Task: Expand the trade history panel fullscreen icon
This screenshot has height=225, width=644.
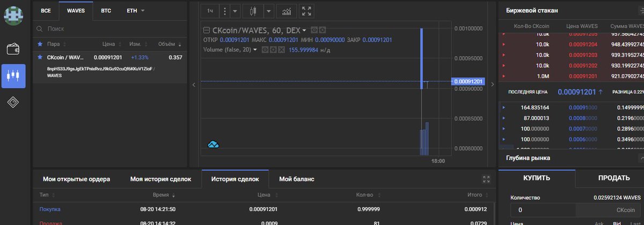Action: click(x=487, y=179)
